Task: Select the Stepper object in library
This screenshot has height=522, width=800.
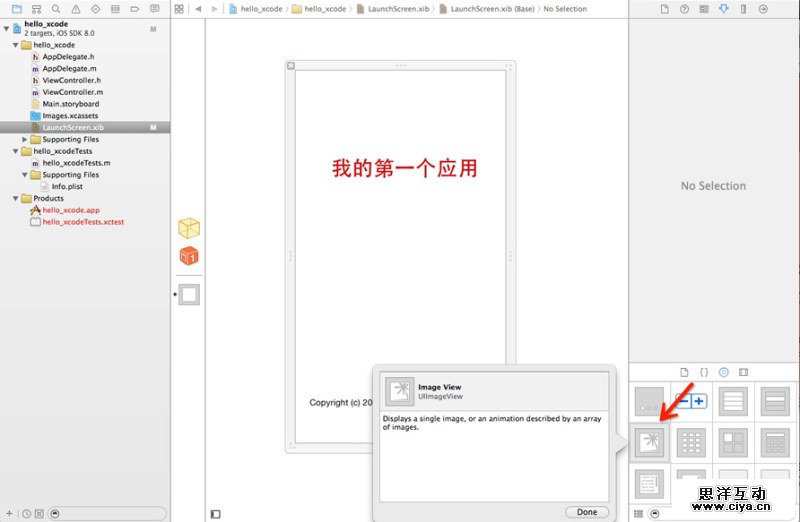Action: coord(692,401)
